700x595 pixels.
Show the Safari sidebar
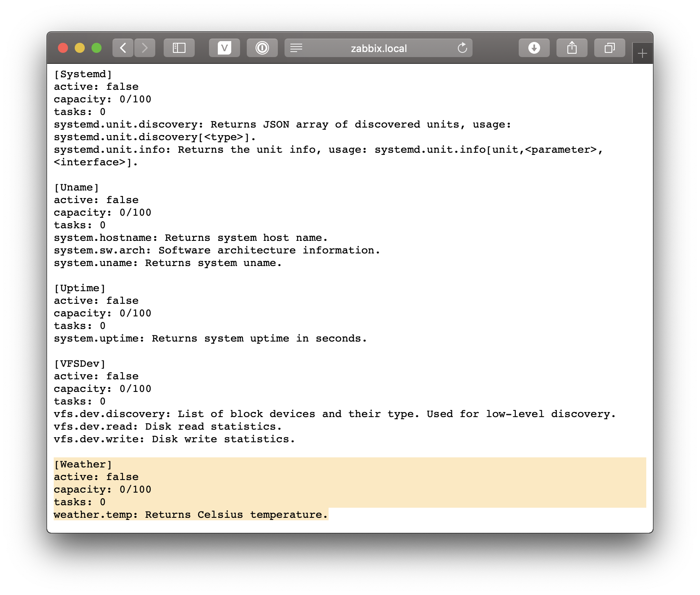pos(179,48)
